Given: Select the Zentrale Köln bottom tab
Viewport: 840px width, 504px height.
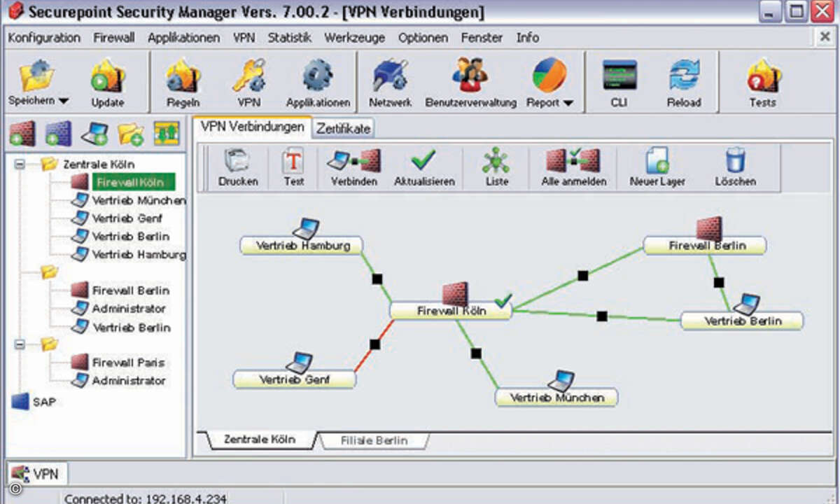Looking at the screenshot, I should click(259, 440).
